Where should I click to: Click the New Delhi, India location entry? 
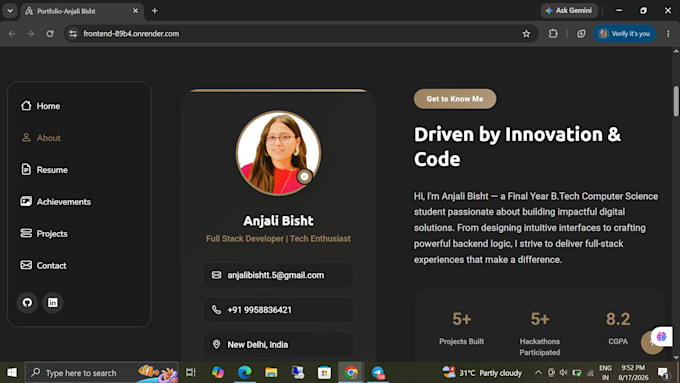click(278, 344)
